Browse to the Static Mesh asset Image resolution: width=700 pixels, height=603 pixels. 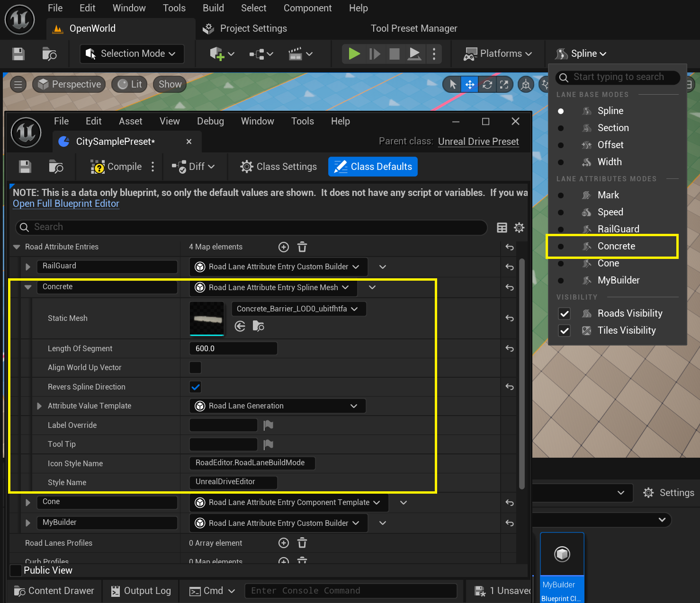tap(259, 326)
